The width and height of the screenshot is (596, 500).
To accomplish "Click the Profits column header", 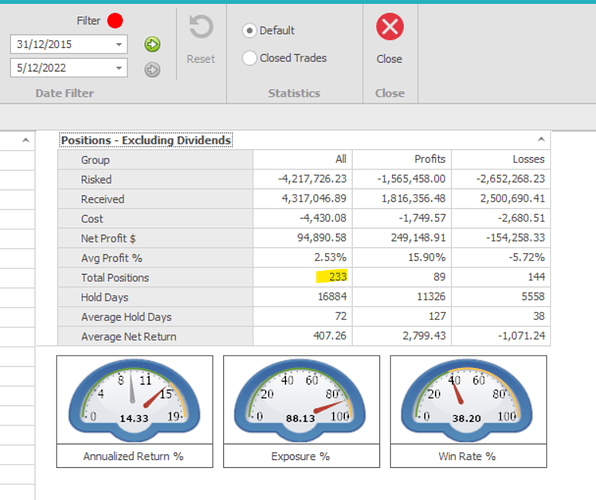I will pos(430,159).
